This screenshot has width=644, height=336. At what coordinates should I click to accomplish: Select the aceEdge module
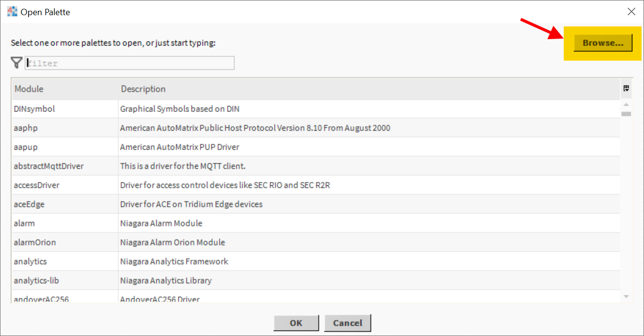point(29,204)
